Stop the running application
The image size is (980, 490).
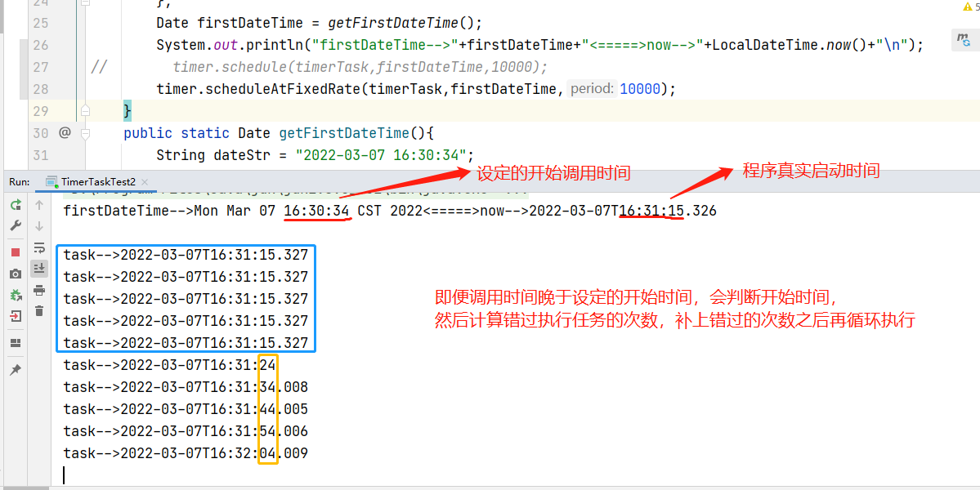coord(16,252)
